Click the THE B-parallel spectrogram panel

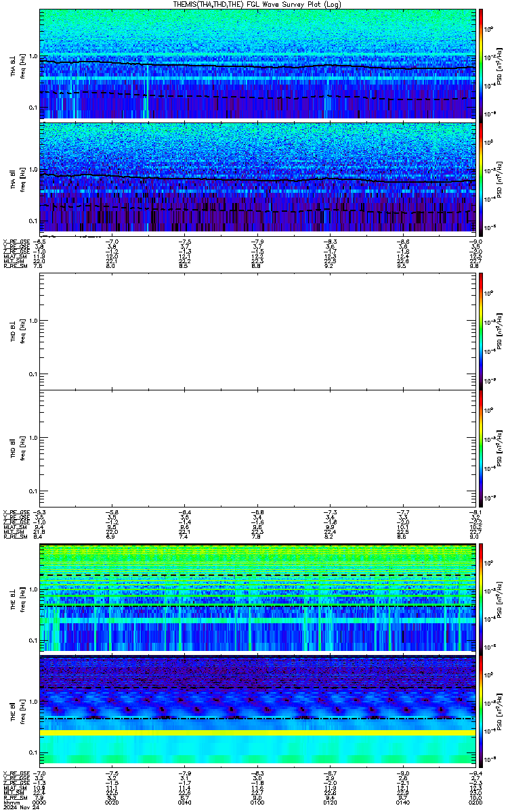coord(258,710)
